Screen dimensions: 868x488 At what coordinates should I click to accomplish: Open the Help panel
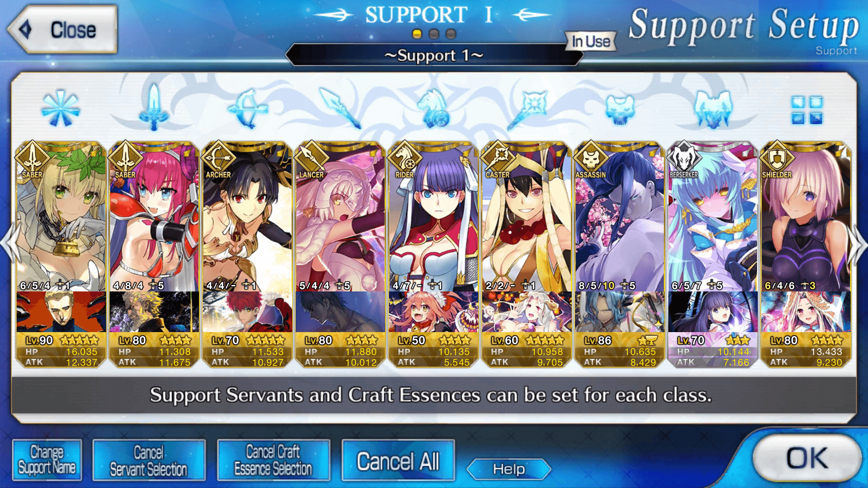click(x=509, y=469)
